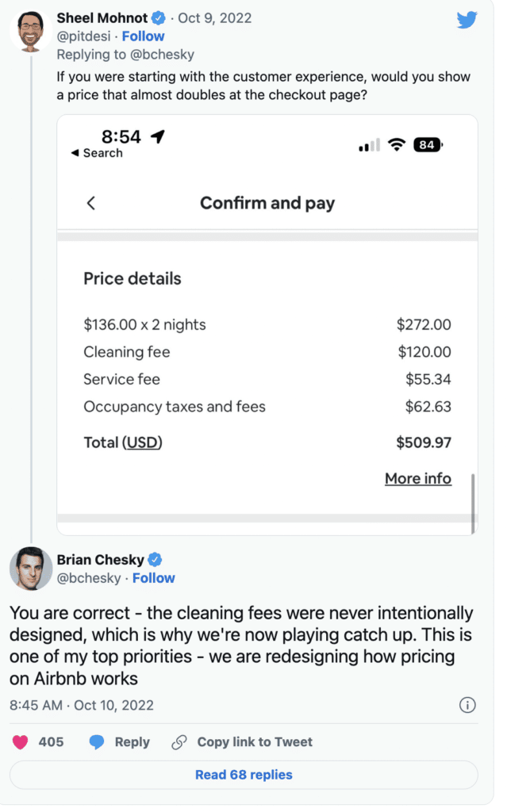
Task: Click the copy link chain icon
Action: (x=179, y=742)
